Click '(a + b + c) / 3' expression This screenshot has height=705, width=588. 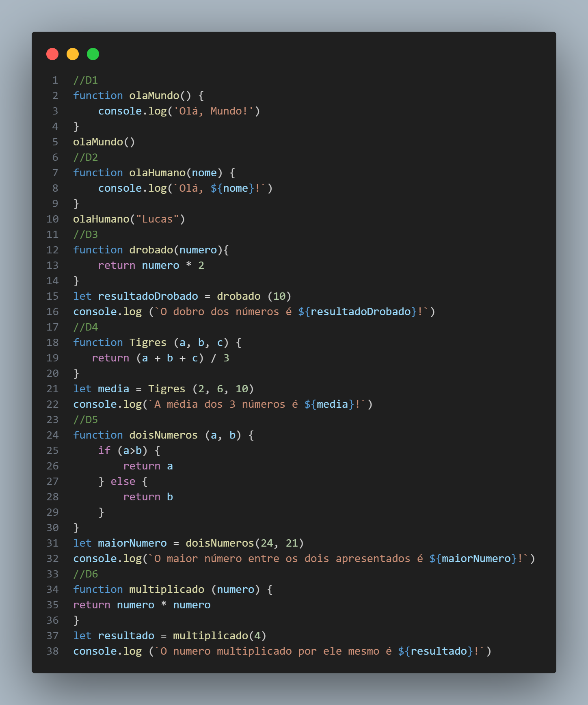(x=182, y=358)
